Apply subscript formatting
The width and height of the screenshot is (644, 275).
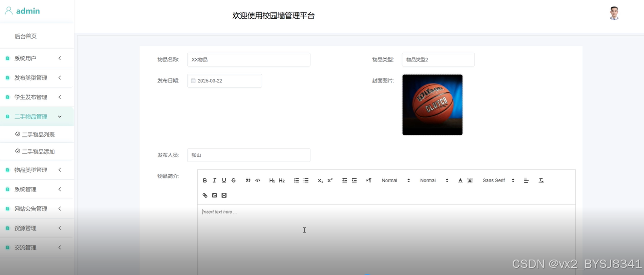coord(320,180)
